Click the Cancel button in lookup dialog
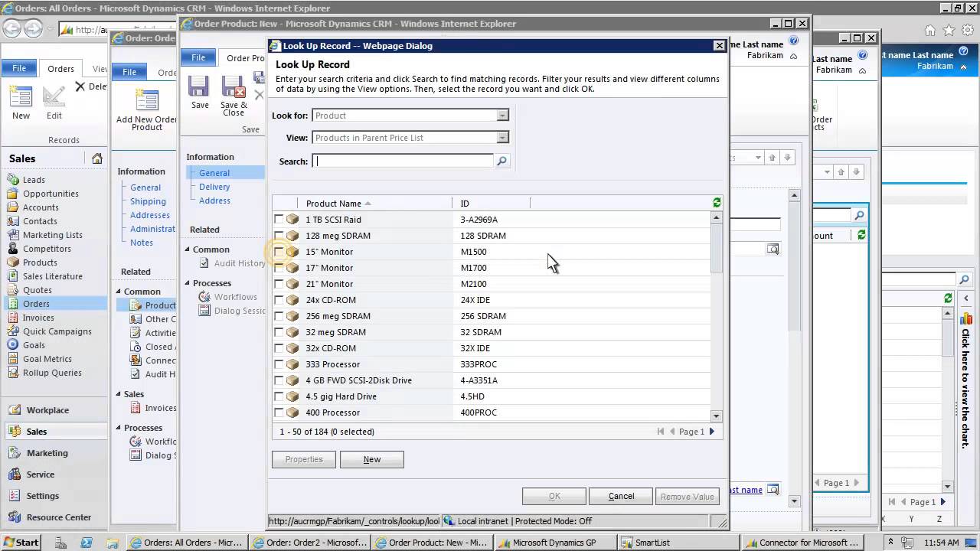980x551 pixels. coord(621,496)
